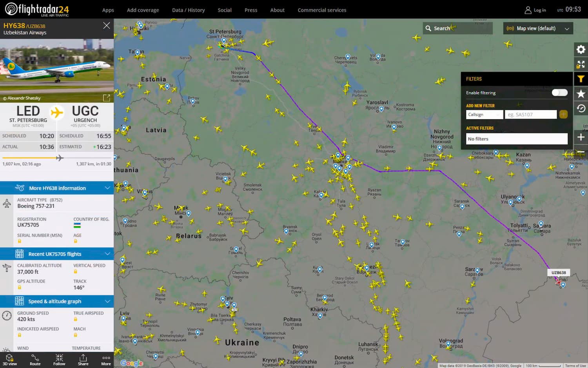
Task: Click the search magnifier icon
Action: pyautogui.click(x=428, y=28)
